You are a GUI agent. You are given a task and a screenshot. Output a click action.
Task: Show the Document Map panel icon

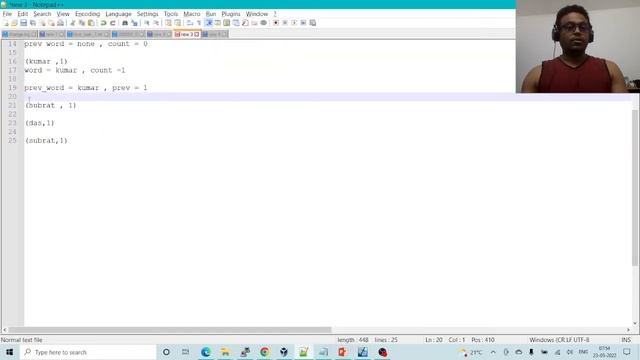[227, 23]
